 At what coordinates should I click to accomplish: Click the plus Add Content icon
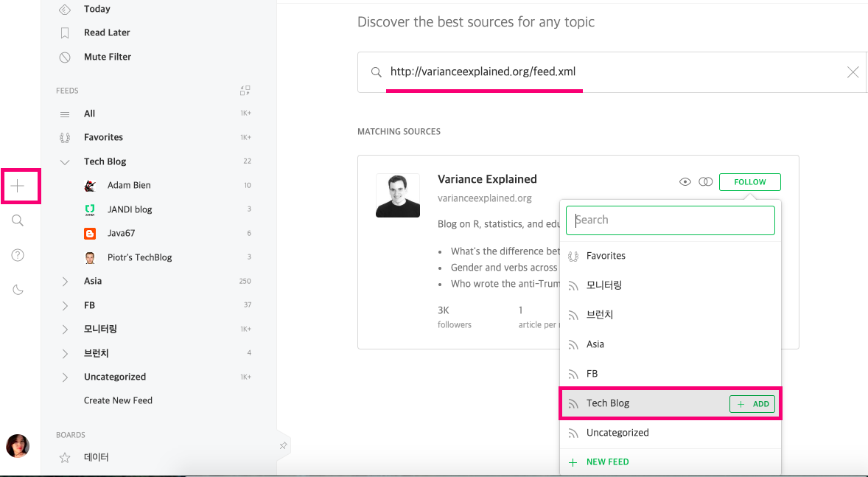pyautogui.click(x=18, y=186)
